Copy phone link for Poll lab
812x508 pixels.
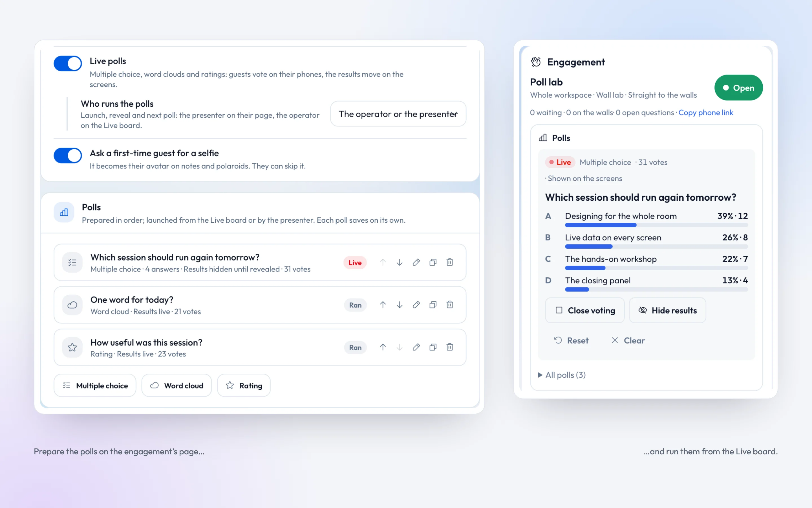click(706, 113)
